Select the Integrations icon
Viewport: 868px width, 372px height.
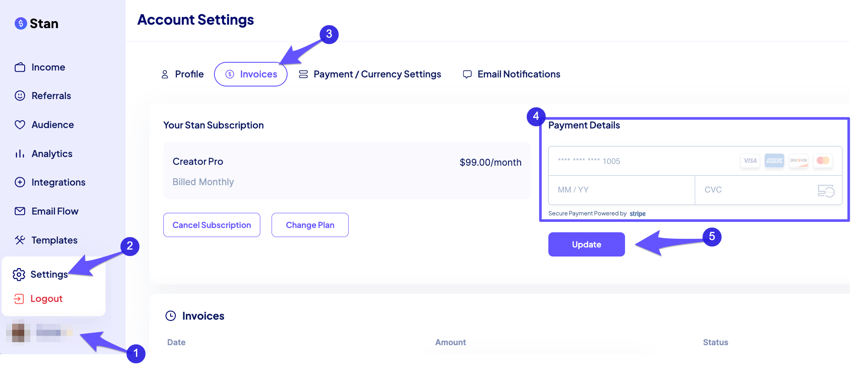tap(20, 182)
